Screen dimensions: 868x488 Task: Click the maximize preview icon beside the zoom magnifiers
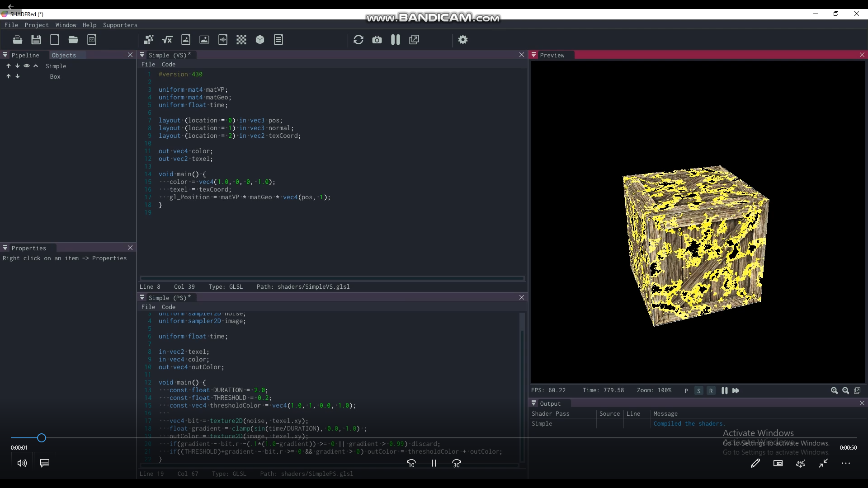[x=857, y=391]
